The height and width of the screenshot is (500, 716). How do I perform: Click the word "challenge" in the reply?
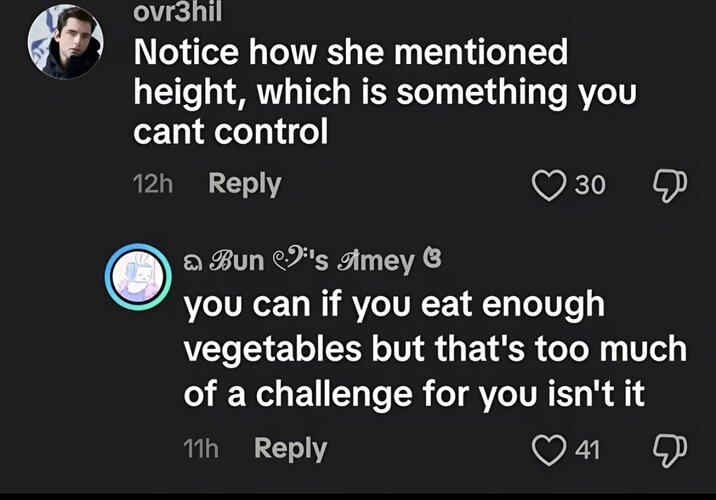coord(334,395)
